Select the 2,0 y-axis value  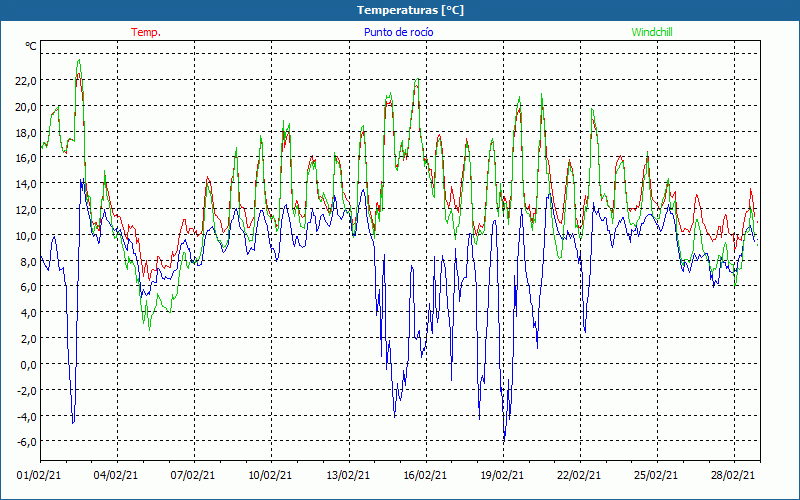(28, 339)
